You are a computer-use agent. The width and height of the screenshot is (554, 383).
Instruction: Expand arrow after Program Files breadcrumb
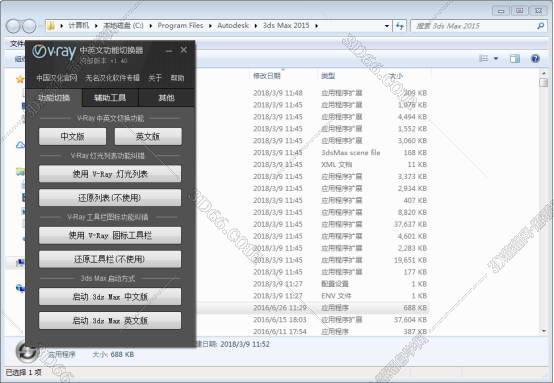pyautogui.click(x=210, y=26)
